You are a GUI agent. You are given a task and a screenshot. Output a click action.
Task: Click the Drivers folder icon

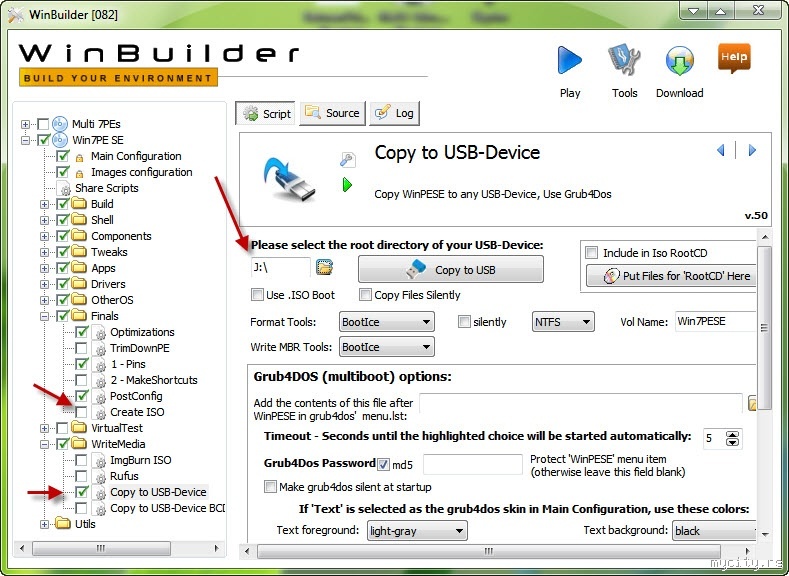tap(79, 284)
